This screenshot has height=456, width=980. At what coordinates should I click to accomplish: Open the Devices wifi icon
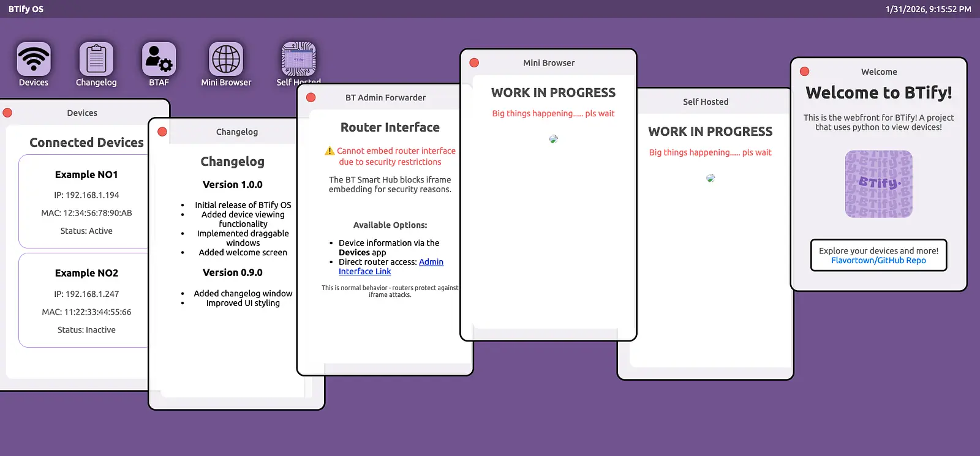pyautogui.click(x=34, y=59)
